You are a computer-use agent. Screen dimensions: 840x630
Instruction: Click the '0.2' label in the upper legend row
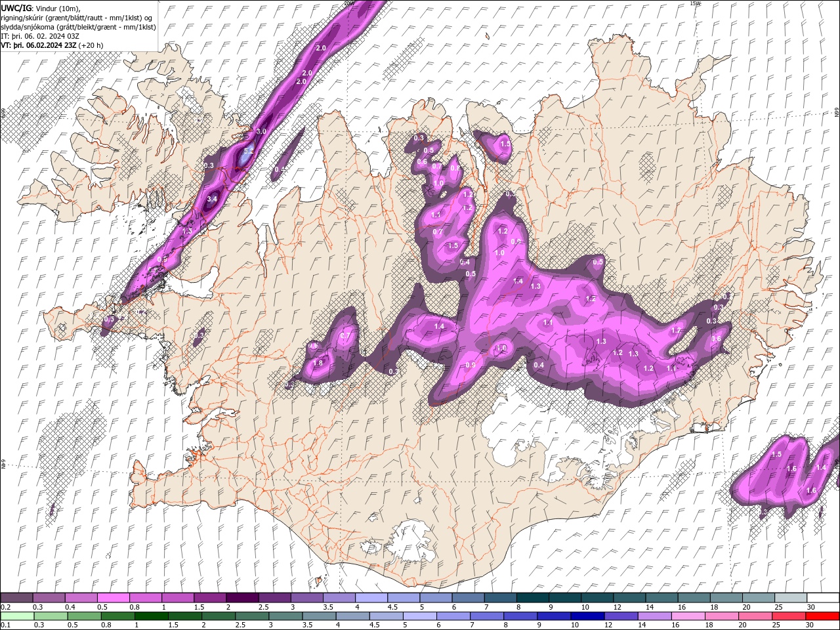coord(6,607)
